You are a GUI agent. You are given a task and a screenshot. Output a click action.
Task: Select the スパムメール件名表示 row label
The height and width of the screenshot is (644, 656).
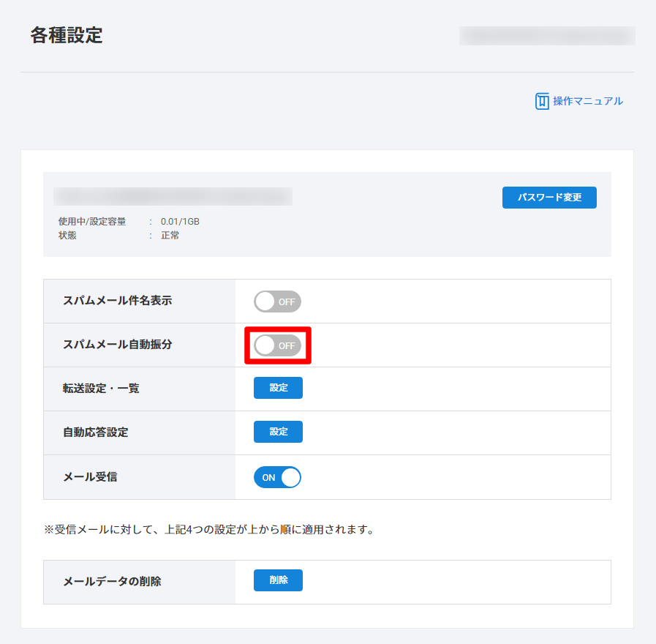pyautogui.click(x=118, y=301)
